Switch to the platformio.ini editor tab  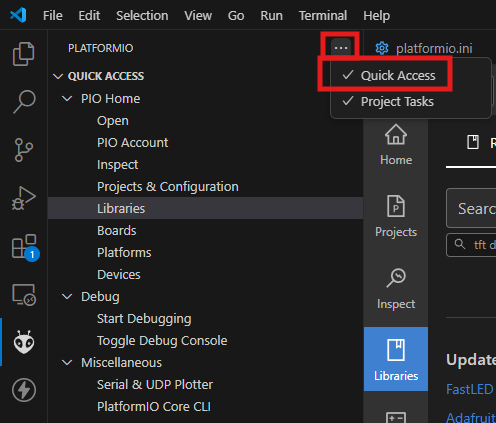tap(424, 48)
